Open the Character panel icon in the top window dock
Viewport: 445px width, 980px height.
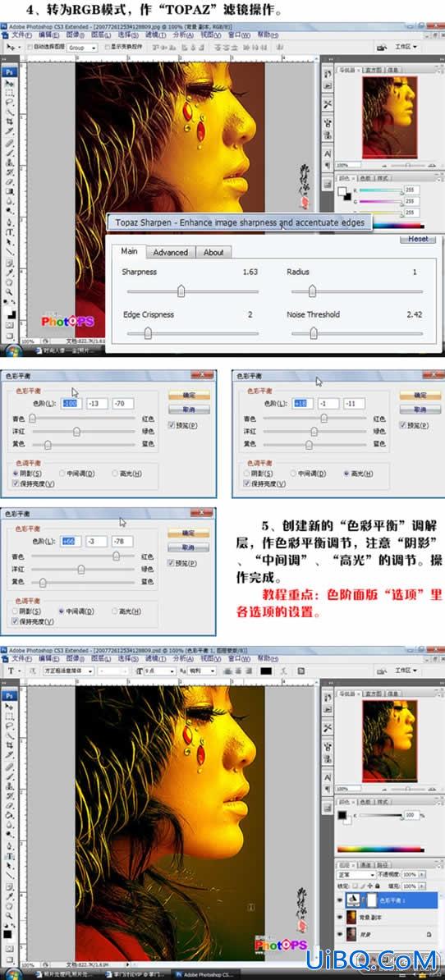(328, 153)
